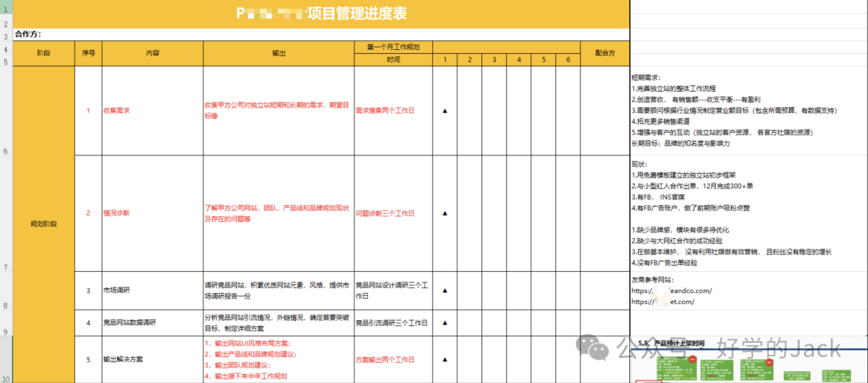Select the cell listing 输出网站UI风格布局方案
Image resolution: width=868 pixels, height=383 pixels.
[279, 359]
